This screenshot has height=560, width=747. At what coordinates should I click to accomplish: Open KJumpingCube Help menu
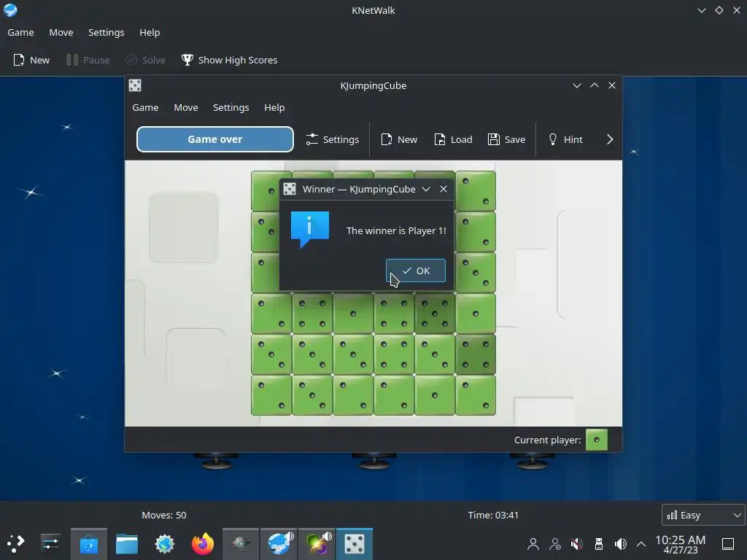pyautogui.click(x=274, y=108)
